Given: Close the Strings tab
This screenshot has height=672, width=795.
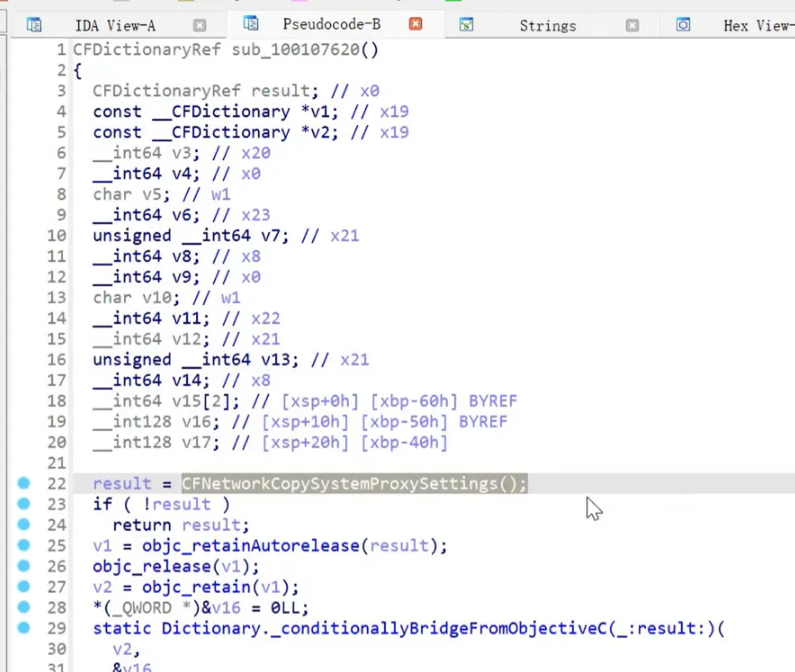Looking at the screenshot, I should click(x=632, y=25).
